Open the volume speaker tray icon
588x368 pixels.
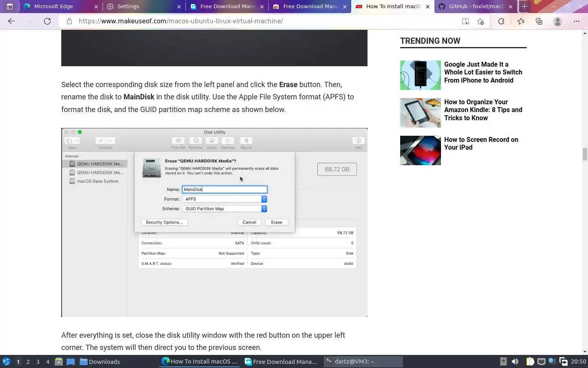515,361
